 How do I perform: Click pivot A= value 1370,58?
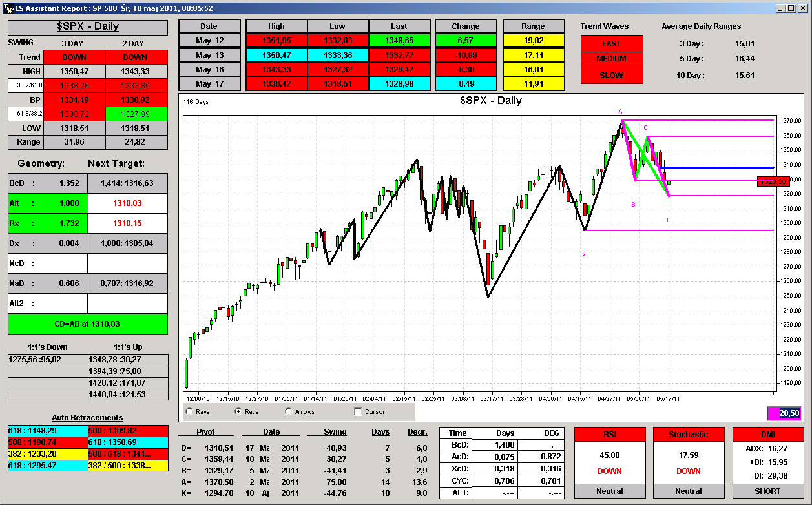(219, 481)
